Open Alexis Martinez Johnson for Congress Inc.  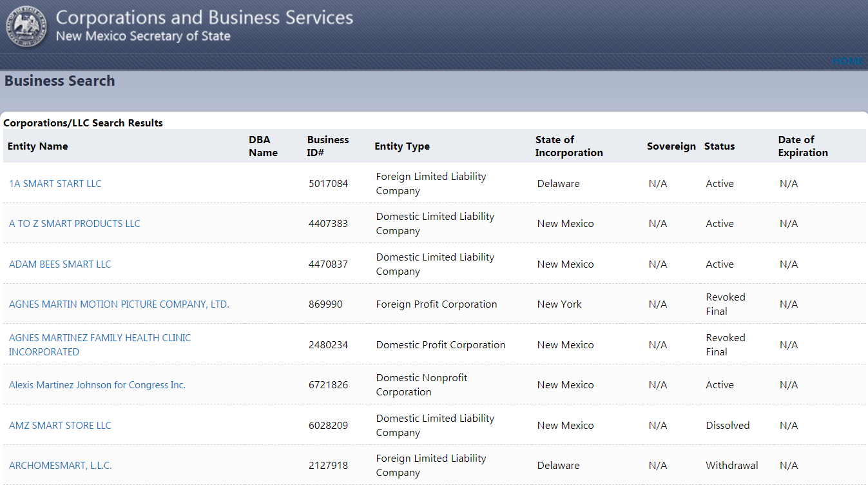97,385
